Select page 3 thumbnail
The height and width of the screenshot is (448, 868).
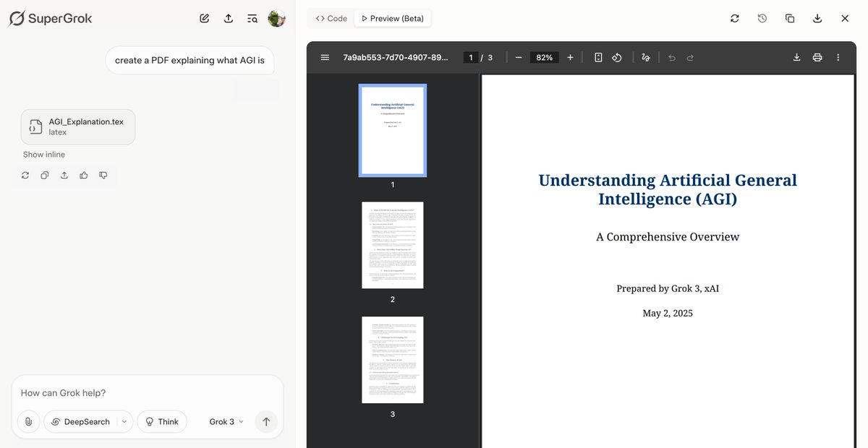[x=393, y=360]
